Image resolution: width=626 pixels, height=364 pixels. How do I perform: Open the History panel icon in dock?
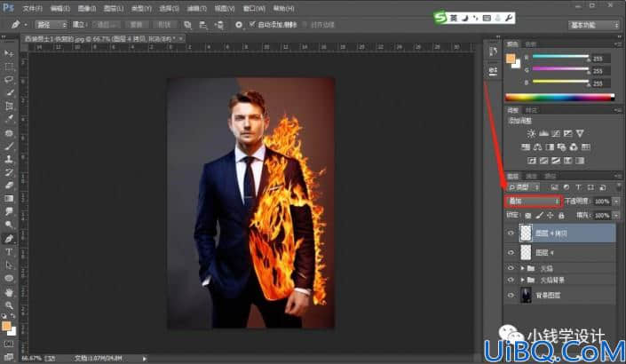coord(493,51)
